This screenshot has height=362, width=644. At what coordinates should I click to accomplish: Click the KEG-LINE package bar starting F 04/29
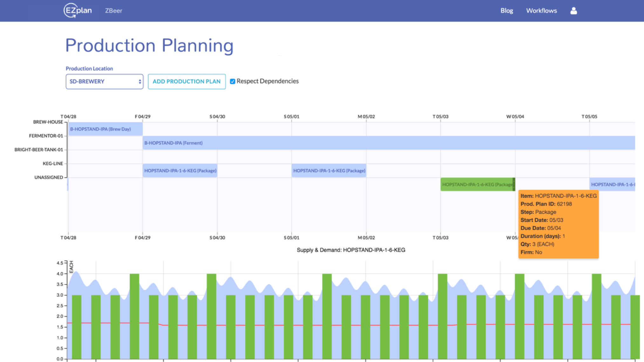point(180,171)
